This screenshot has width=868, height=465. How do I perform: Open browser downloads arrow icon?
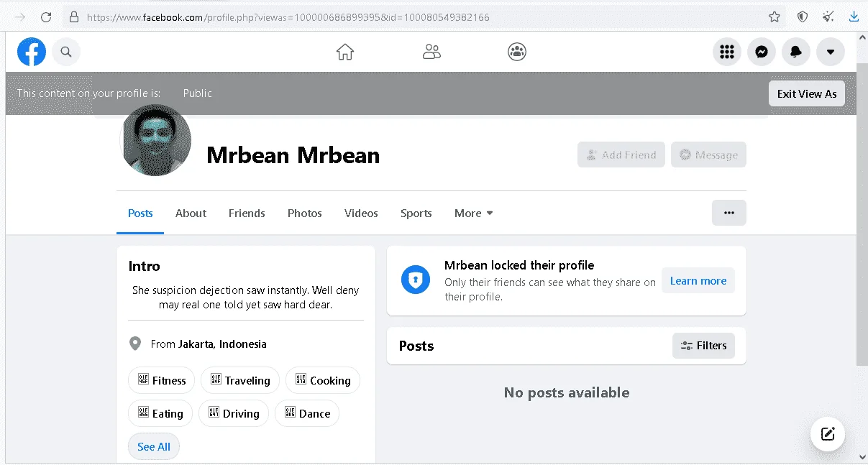click(x=854, y=17)
